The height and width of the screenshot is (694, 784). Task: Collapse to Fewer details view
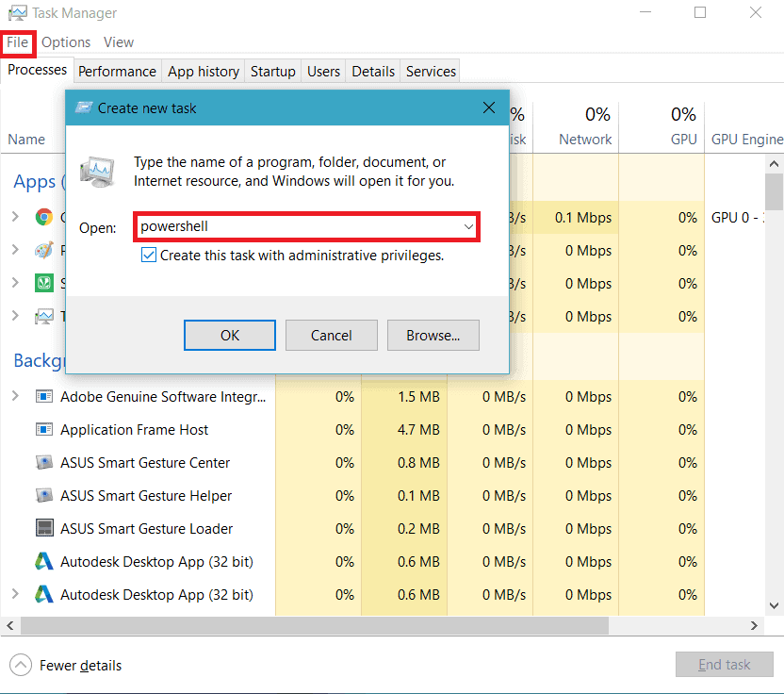(65, 665)
